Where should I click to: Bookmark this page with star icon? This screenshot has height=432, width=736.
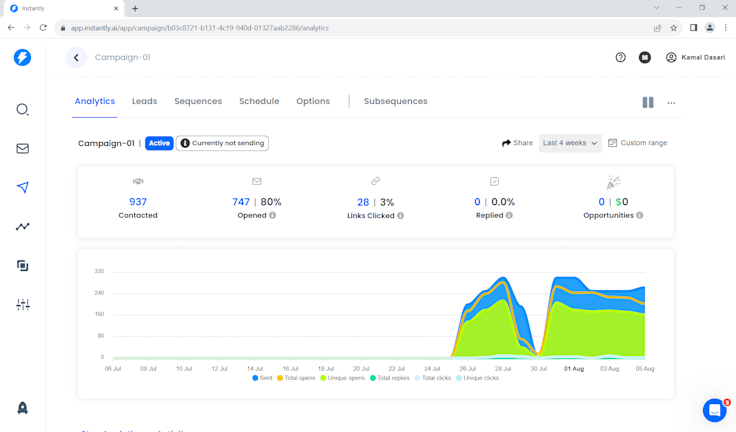(x=674, y=28)
